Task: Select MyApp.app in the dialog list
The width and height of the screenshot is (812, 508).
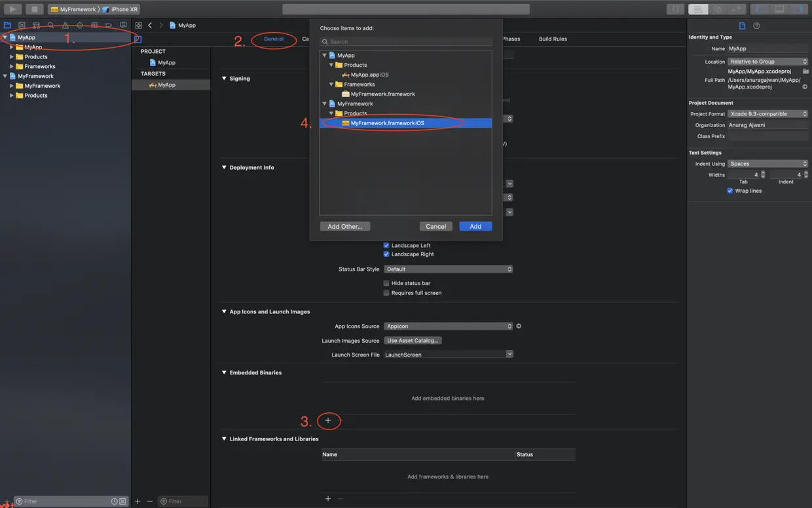Action: point(406,75)
